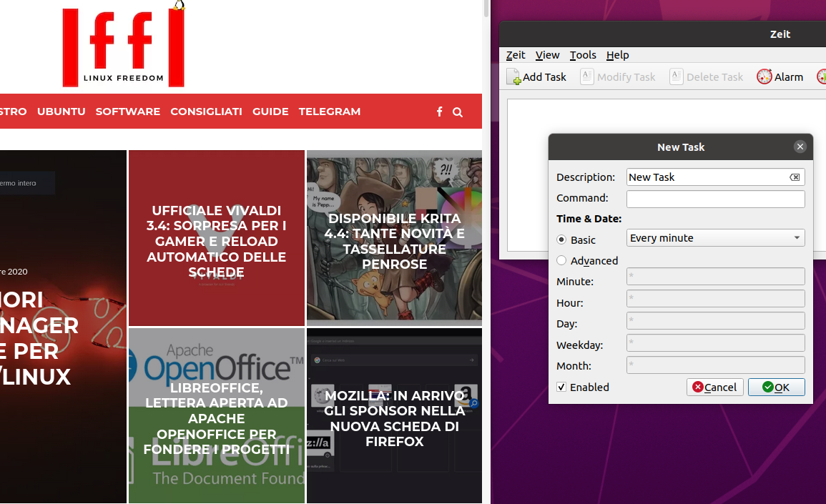826x504 pixels.
Task: Click the Add Task toolbar icon
Action: pos(536,77)
